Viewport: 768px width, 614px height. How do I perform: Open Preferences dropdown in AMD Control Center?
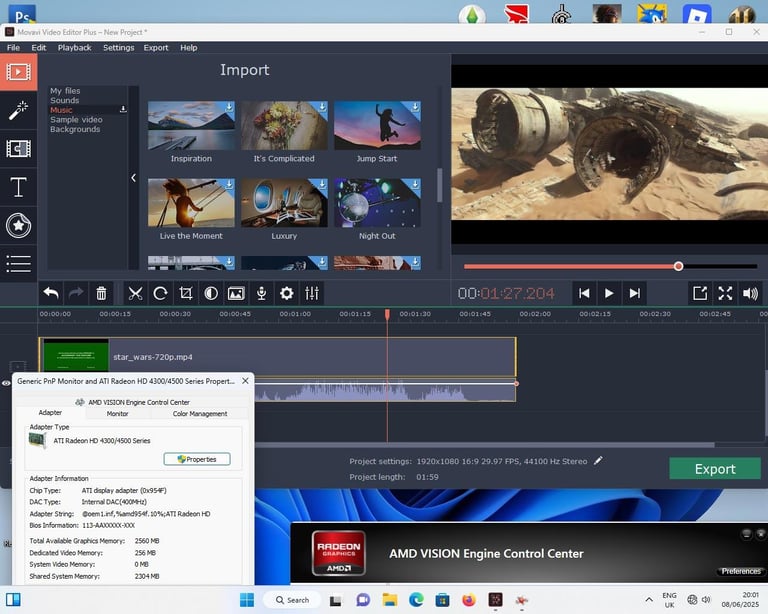tap(741, 571)
